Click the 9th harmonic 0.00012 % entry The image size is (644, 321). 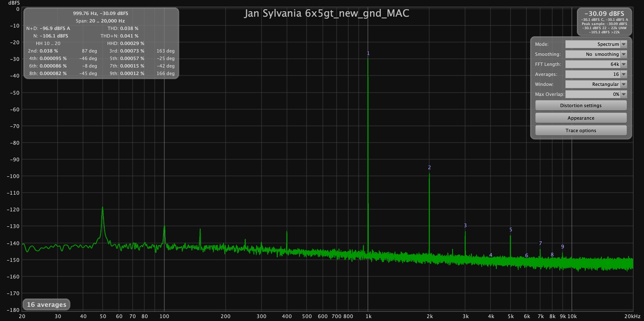point(128,73)
